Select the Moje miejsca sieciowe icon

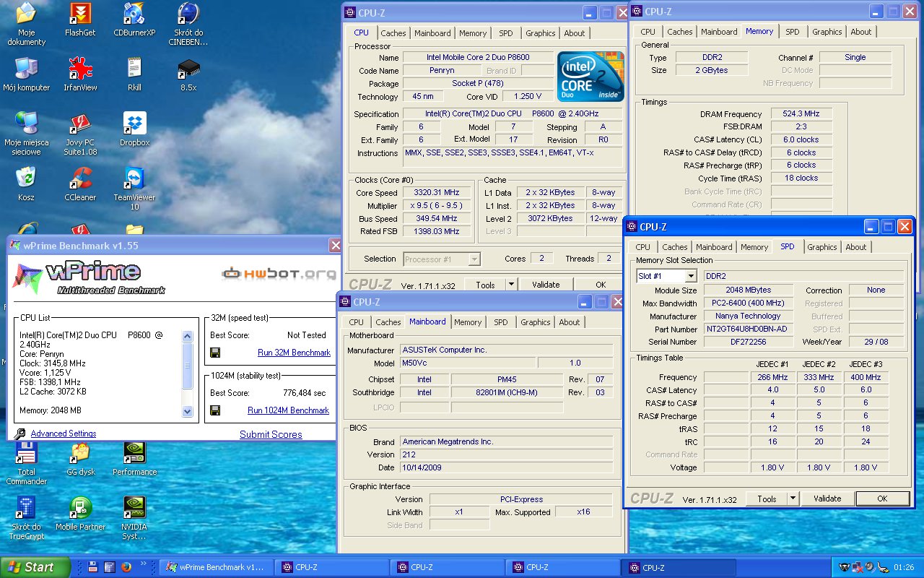[26, 124]
